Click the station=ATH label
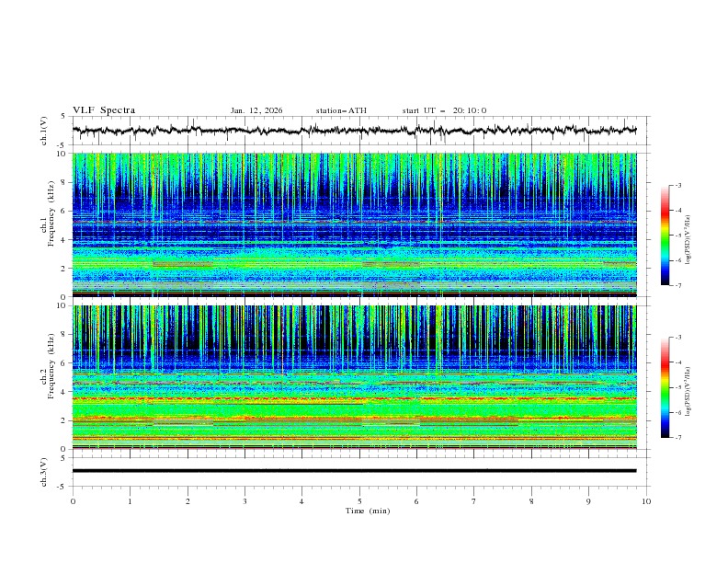The image size is (728, 563). [341, 110]
